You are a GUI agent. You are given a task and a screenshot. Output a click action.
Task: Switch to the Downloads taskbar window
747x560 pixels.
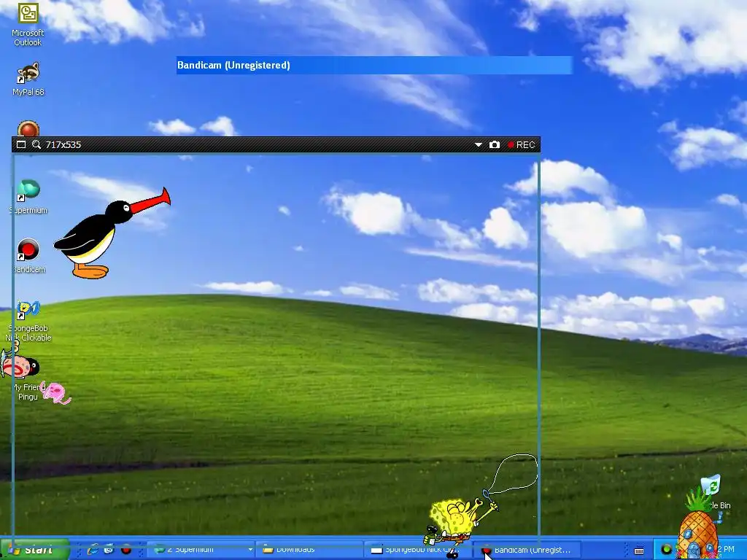pyautogui.click(x=309, y=550)
